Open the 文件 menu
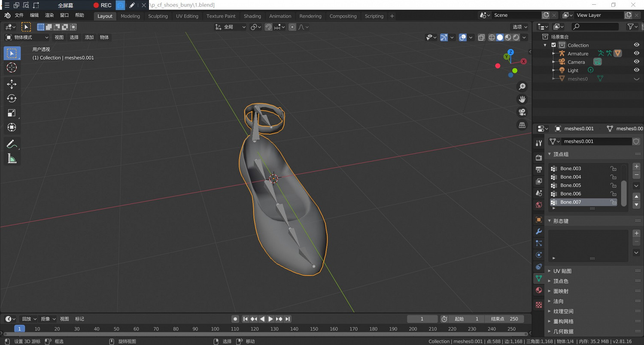 coord(19,15)
